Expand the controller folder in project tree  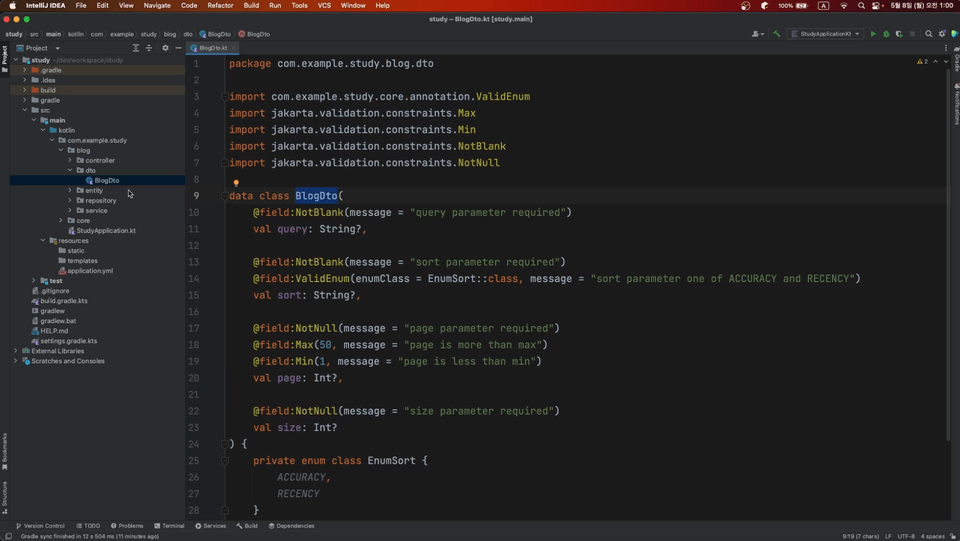tap(70, 160)
